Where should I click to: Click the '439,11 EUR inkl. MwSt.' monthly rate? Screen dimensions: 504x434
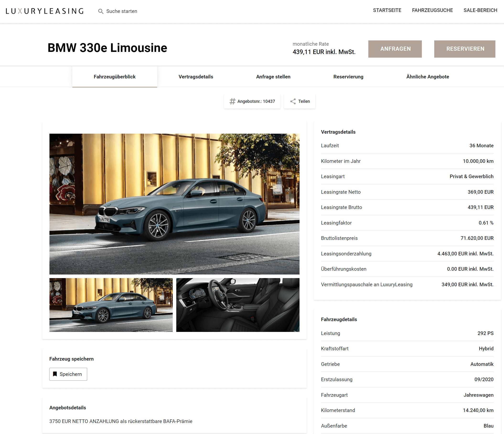point(324,52)
